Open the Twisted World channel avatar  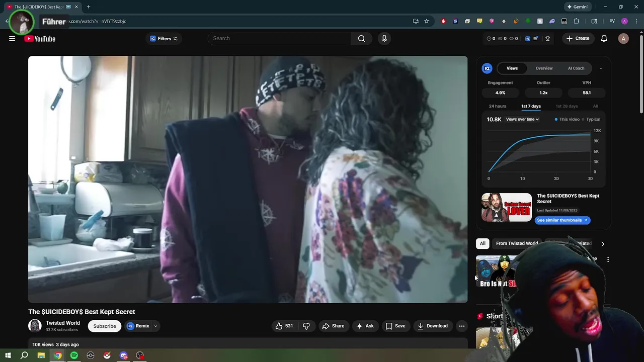(x=35, y=326)
